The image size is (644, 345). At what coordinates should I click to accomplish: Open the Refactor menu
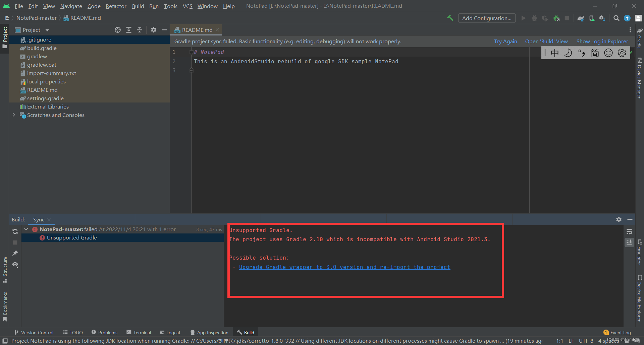click(116, 6)
